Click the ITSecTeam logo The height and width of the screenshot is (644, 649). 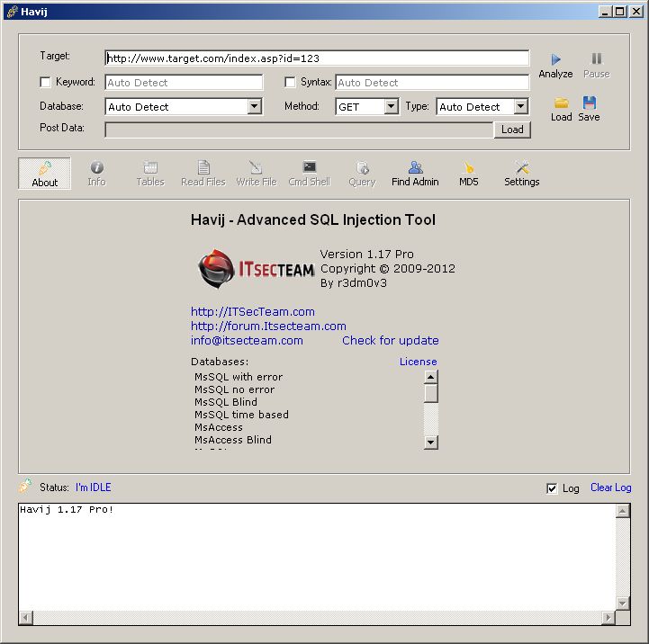(257, 269)
